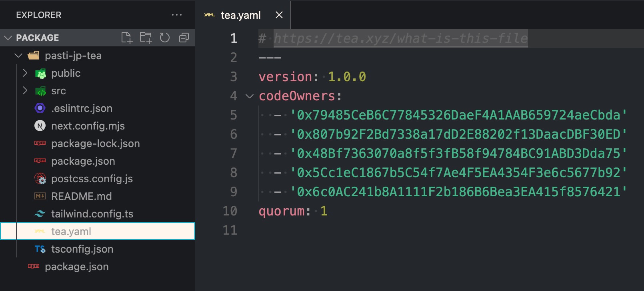Open the Explorer more actions menu

(x=177, y=15)
